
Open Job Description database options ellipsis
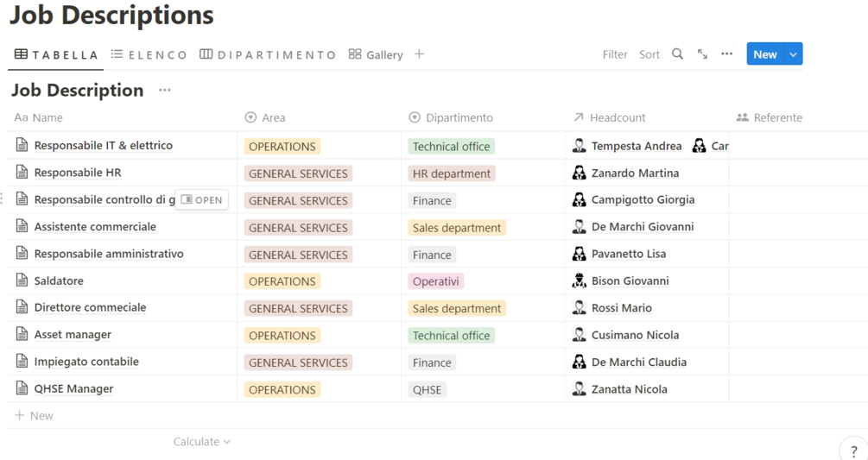click(165, 91)
